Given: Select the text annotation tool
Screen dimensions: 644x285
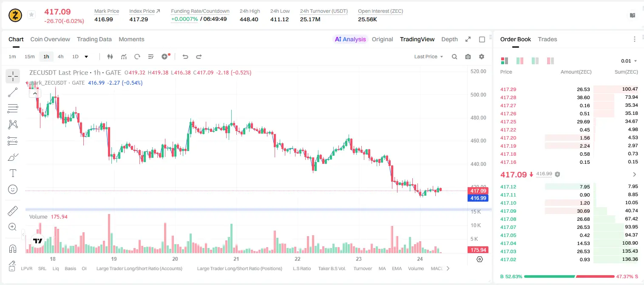Looking at the screenshot, I should pos(13,173).
